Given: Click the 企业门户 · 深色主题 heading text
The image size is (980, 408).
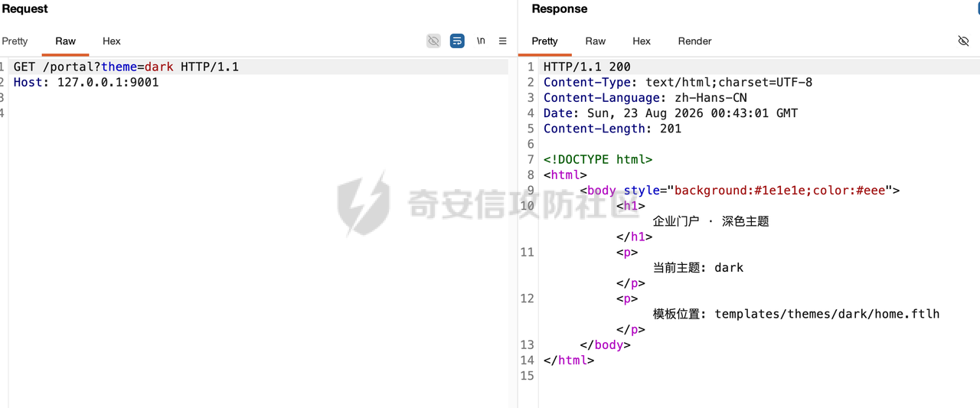Looking at the screenshot, I should click(711, 221).
